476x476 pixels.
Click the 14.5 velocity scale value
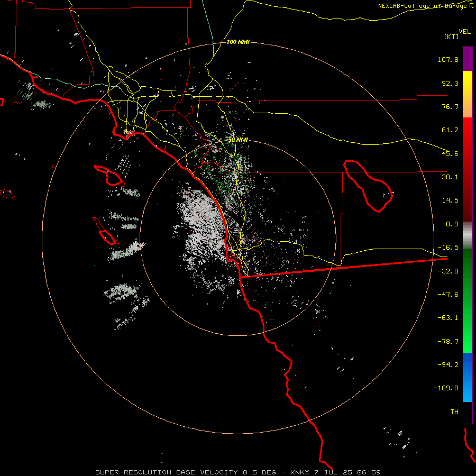coord(450,200)
